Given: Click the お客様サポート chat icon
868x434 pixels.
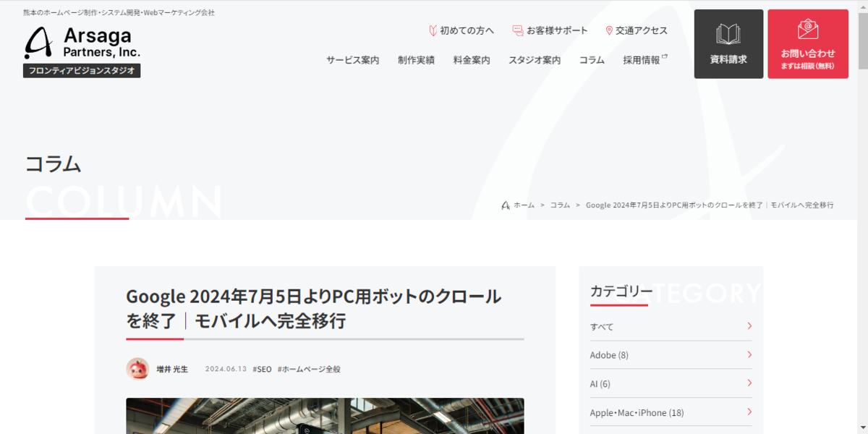Looking at the screenshot, I should coord(518,30).
